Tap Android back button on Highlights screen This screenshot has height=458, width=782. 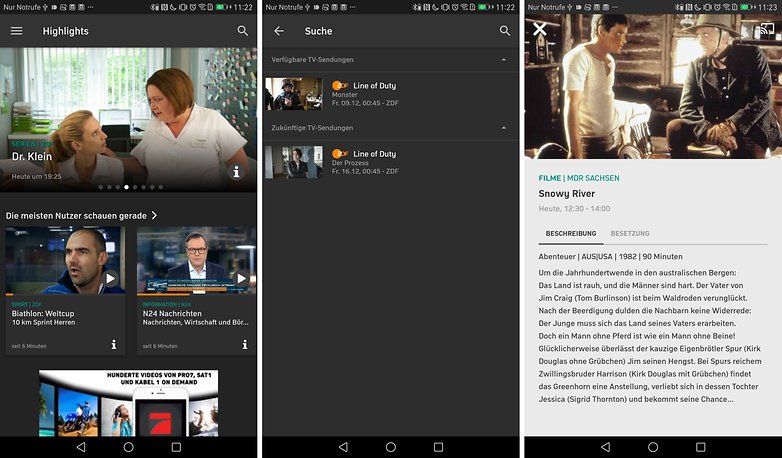81,447
